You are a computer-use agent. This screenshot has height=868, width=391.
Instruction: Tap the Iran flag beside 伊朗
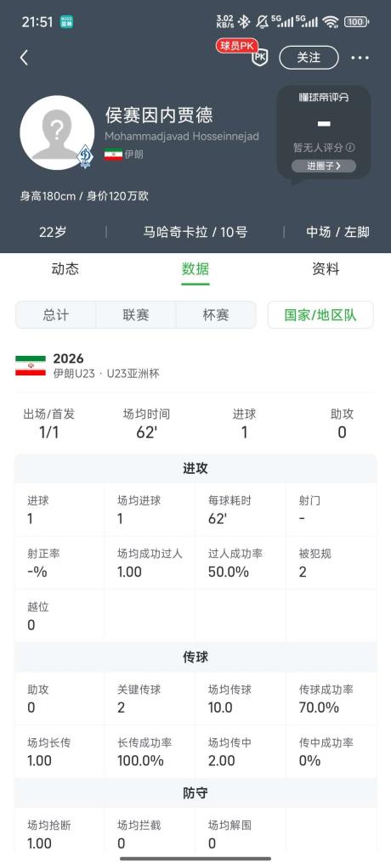tap(113, 155)
